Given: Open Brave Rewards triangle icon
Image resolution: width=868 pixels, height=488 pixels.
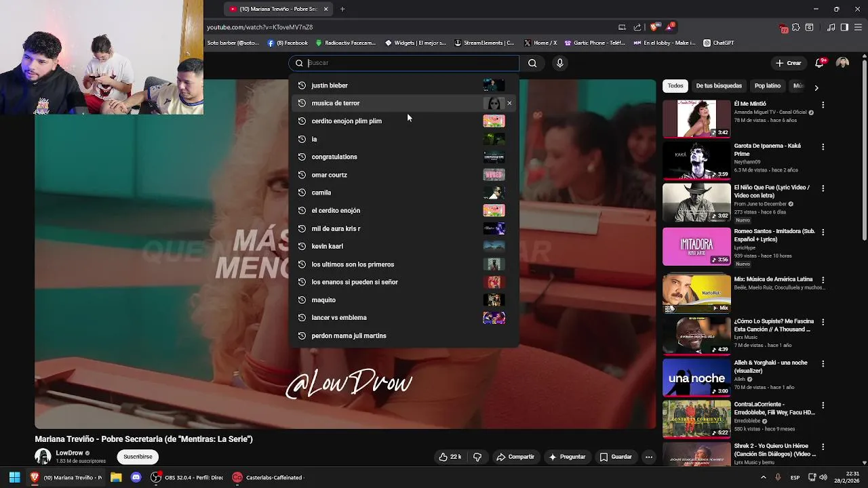Looking at the screenshot, I should click(670, 27).
